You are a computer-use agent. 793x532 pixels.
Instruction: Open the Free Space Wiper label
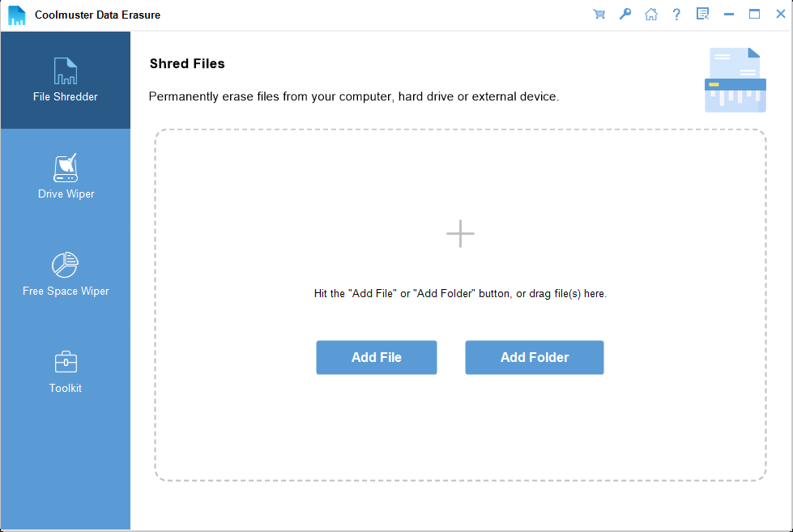pyautogui.click(x=66, y=291)
